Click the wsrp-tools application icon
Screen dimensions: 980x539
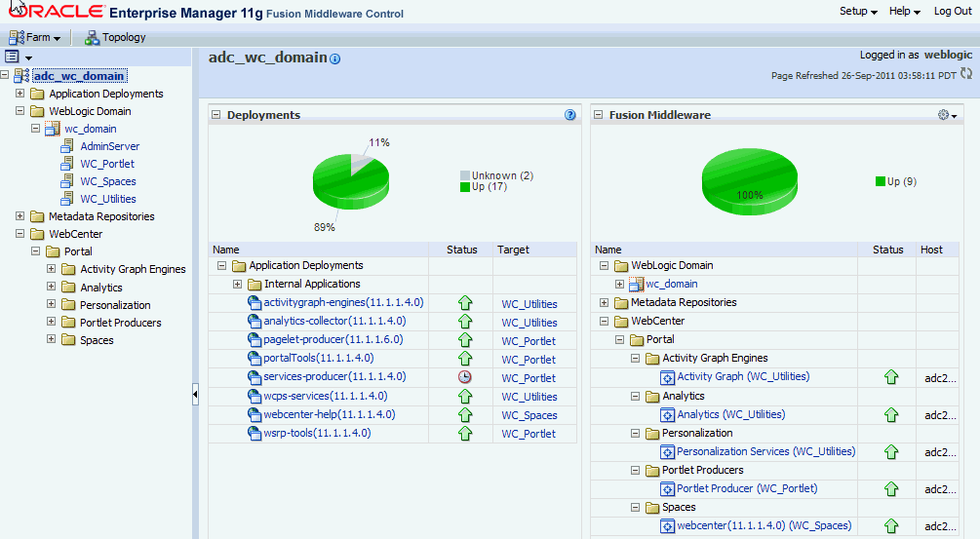coord(255,433)
